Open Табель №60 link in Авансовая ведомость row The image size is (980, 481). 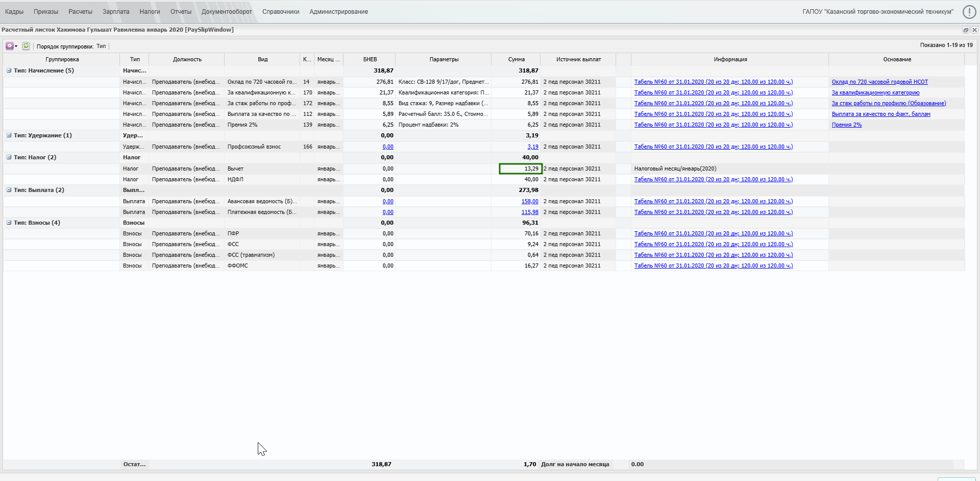[x=714, y=201]
